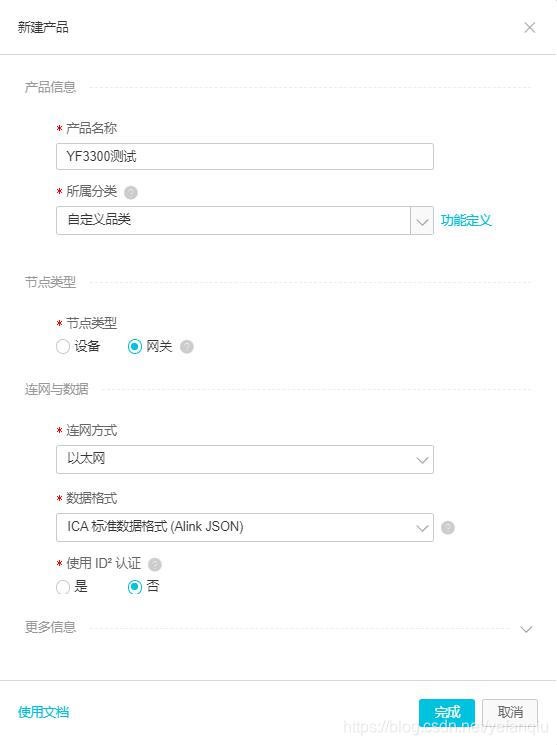Select 网关 node type radio button
Screen dimensions: 557x745
click(135, 346)
